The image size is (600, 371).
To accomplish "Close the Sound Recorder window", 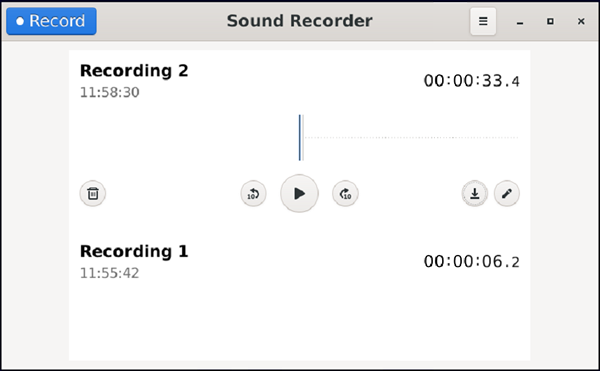I will point(581,21).
